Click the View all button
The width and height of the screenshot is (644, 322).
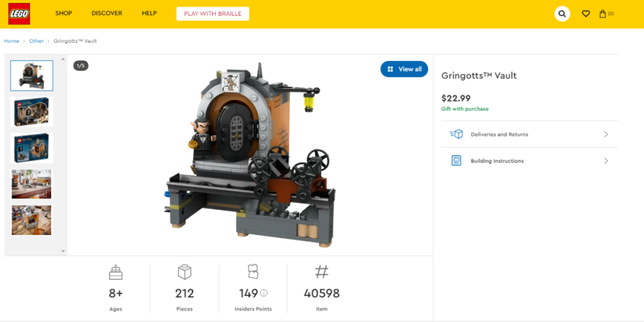404,69
